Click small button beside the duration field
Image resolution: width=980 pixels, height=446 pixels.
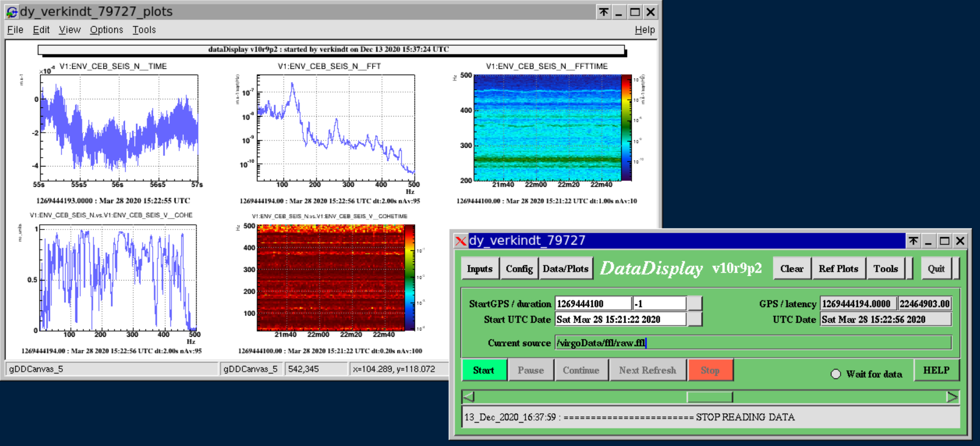(x=695, y=303)
